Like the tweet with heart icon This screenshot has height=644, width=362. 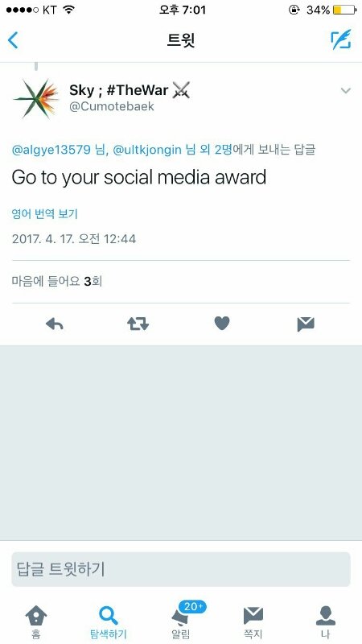(x=222, y=324)
